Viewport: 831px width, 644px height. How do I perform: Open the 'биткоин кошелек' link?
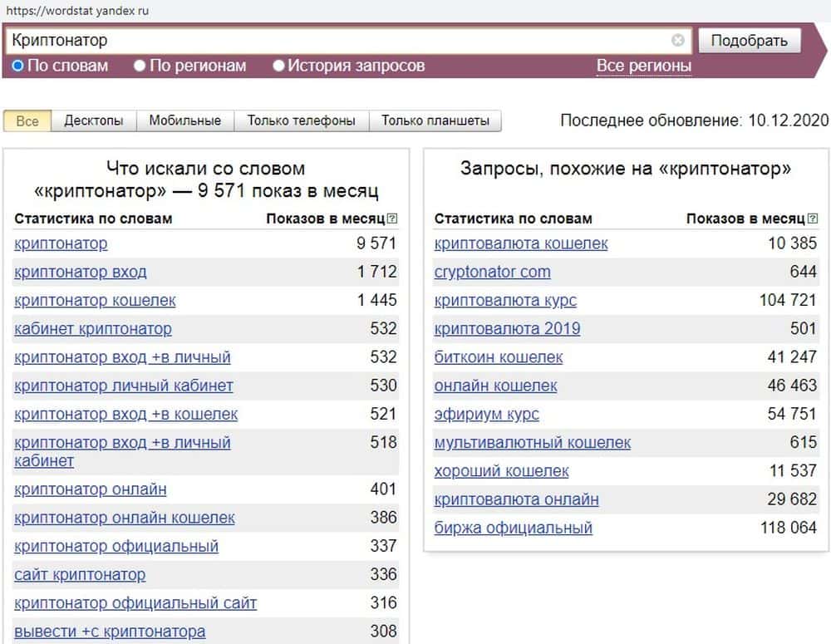tap(498, 357)
